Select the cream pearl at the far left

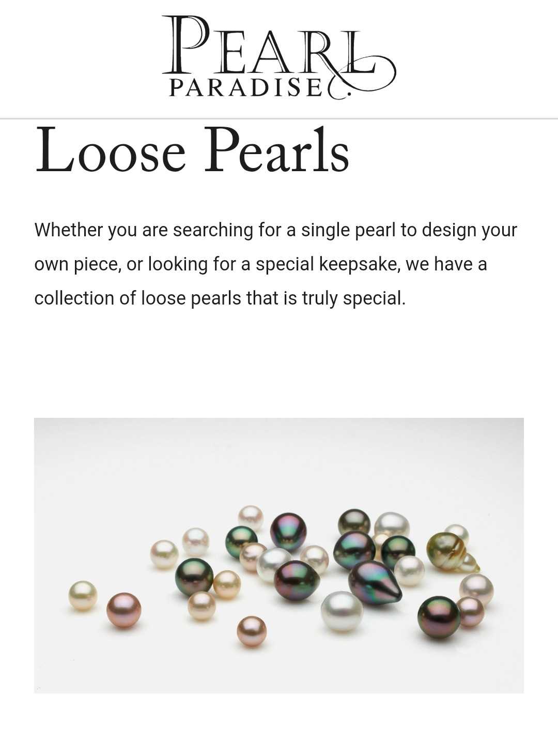pyautogui.click(x=83, y=596)
